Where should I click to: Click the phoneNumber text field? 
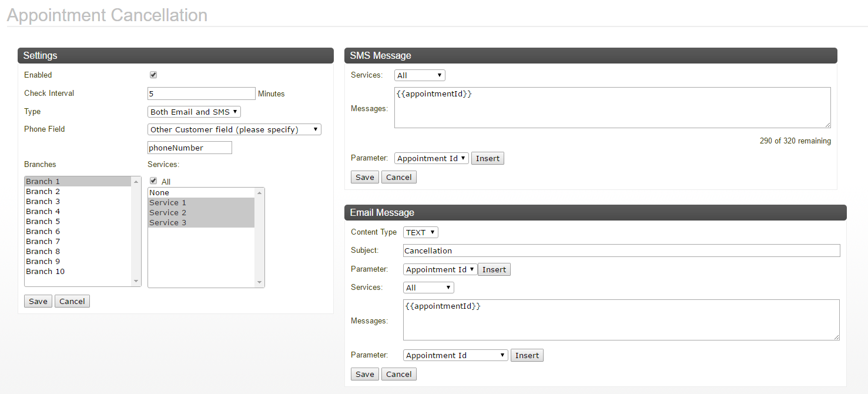(x=189, y=148)
